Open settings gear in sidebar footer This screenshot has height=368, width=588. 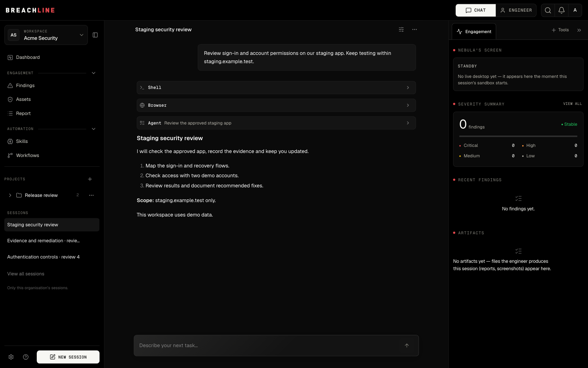point(11,357)
